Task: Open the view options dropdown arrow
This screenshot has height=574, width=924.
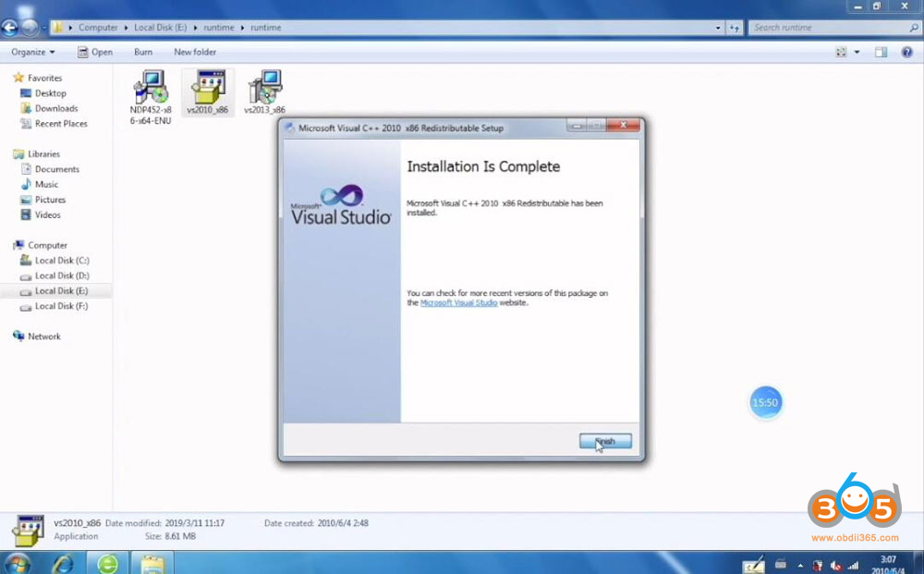Action: (857, 52)
